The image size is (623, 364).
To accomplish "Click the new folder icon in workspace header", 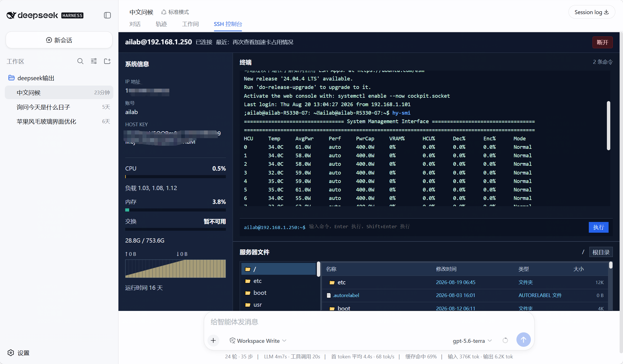I will [x=107, y=61].
